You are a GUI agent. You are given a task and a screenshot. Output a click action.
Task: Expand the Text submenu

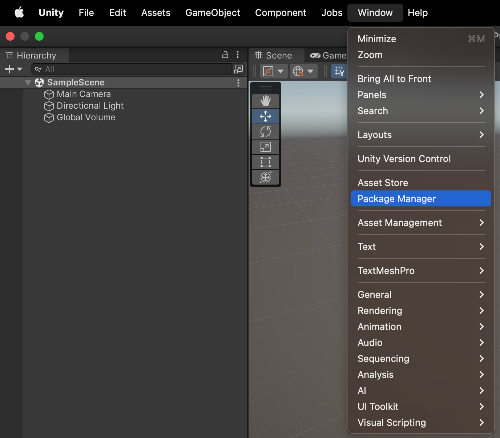click(x=421, y=247)
